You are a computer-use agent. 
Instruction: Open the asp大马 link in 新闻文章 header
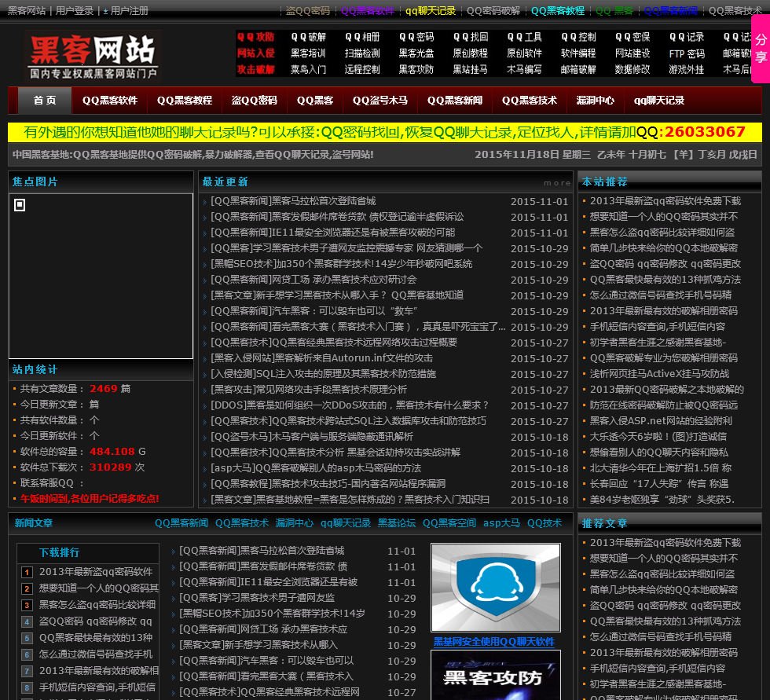[501, 522]
